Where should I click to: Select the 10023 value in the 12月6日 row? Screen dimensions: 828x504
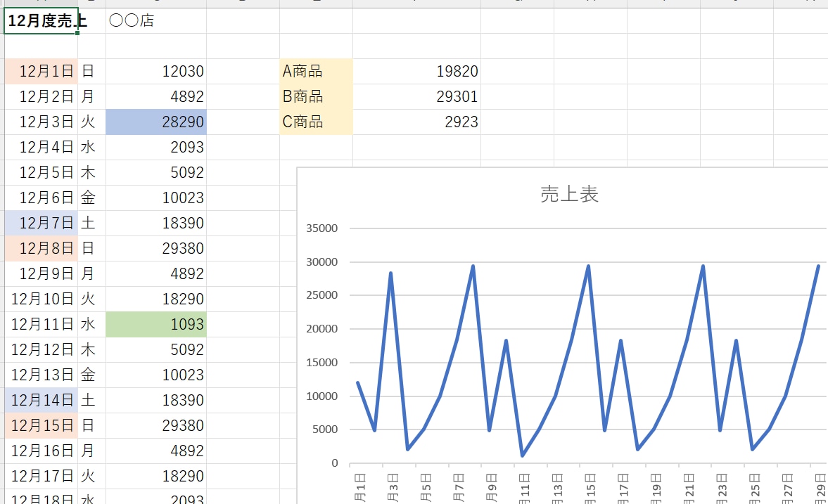coord(155,198)
